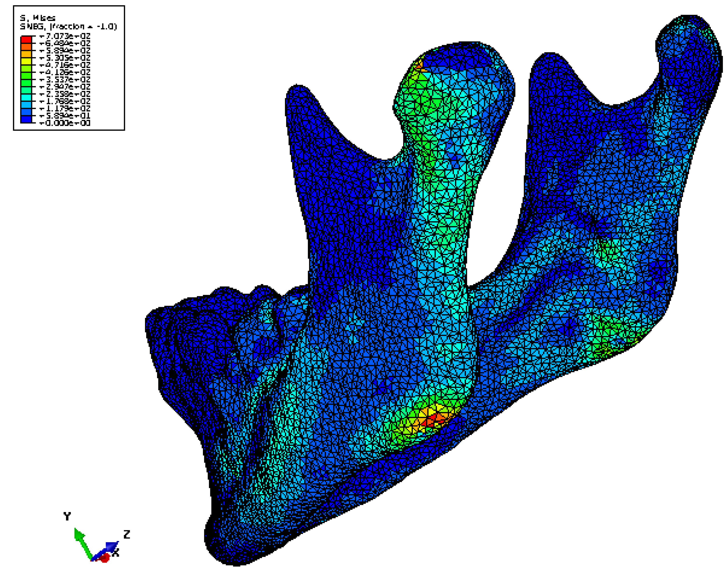This screenshot has height=572, width=728.
Task: Click the +3.537e+02 legend value label
Action: click(x=65, y=79)
